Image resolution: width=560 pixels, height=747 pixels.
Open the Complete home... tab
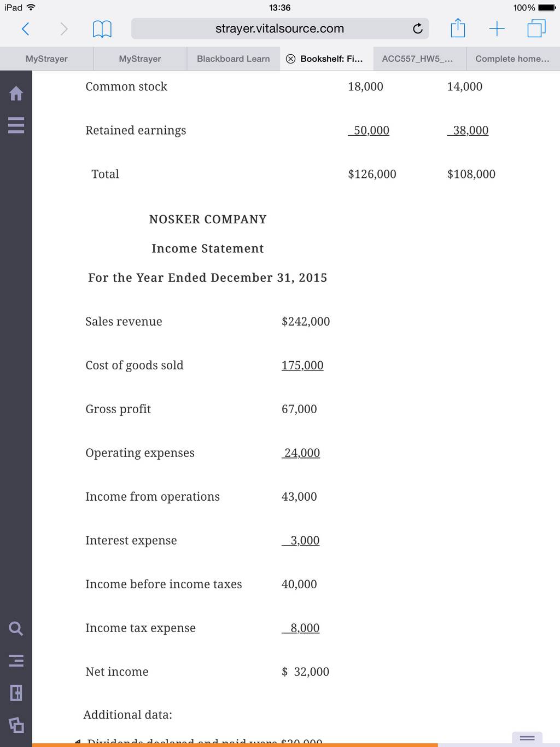pos(513,59)
